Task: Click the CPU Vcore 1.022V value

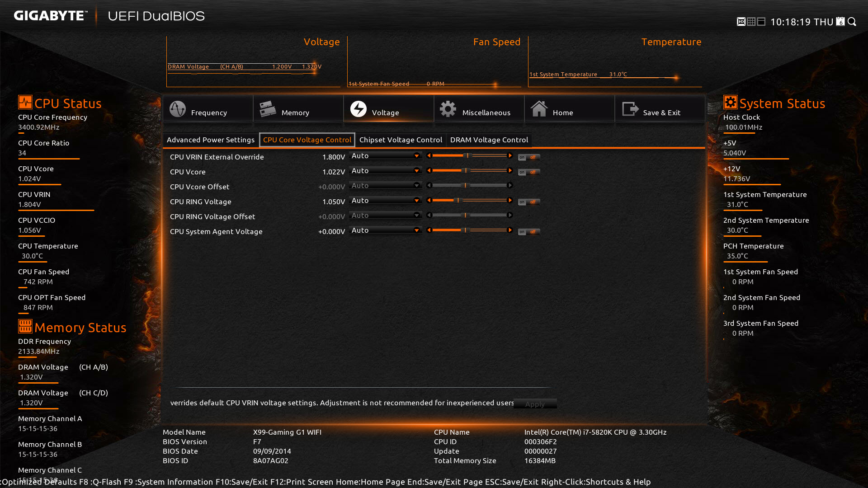Action: (334, 172)
